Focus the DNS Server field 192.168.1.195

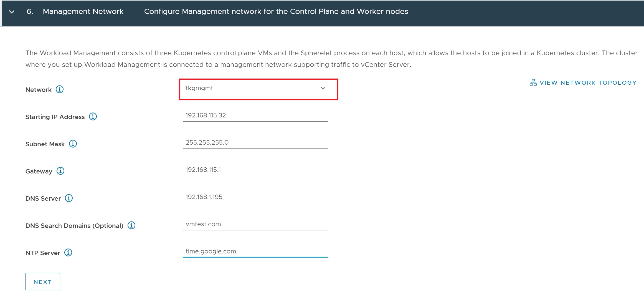pyautogui.click(x=255, y=197)
